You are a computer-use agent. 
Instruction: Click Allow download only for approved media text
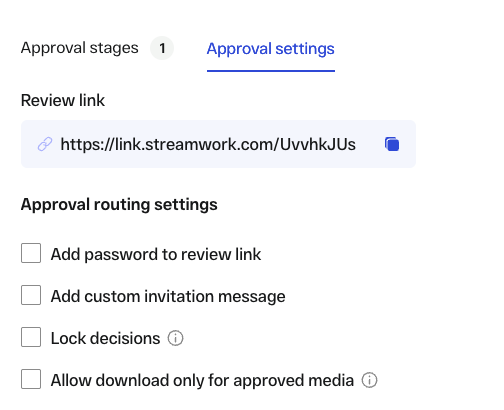coord(202,381)
